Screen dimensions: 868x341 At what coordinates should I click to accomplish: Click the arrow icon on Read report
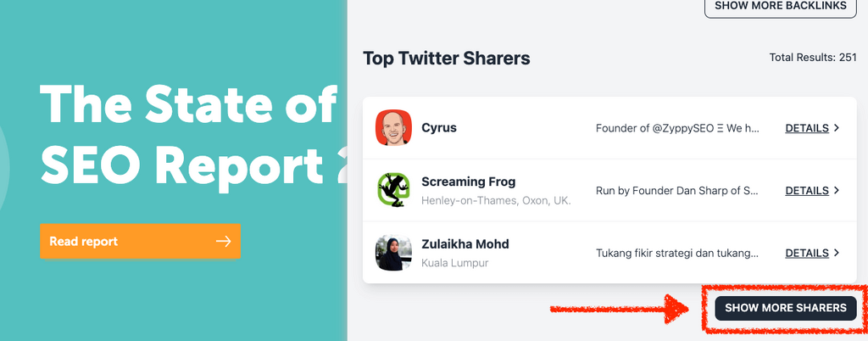coord(223,242)
